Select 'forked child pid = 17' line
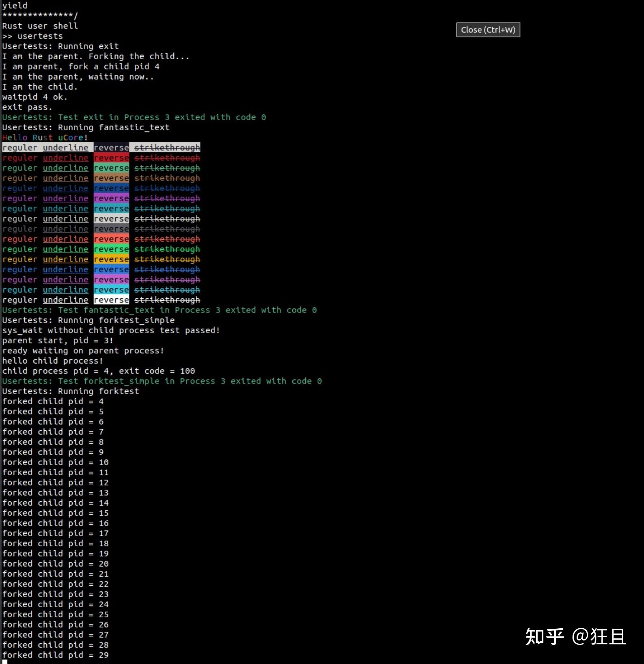This screenshot has width=644, height=664. pyautogui.click(x=56, y=533)
